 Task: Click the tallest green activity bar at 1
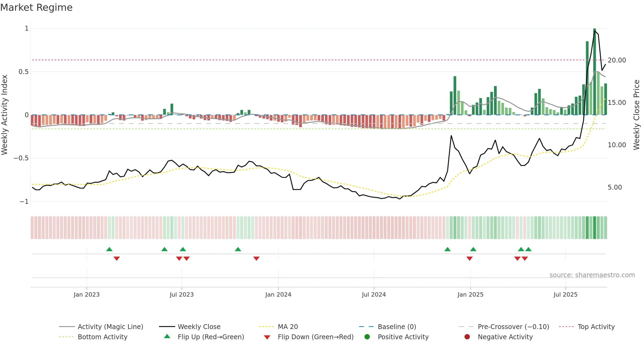pos(595,72)
